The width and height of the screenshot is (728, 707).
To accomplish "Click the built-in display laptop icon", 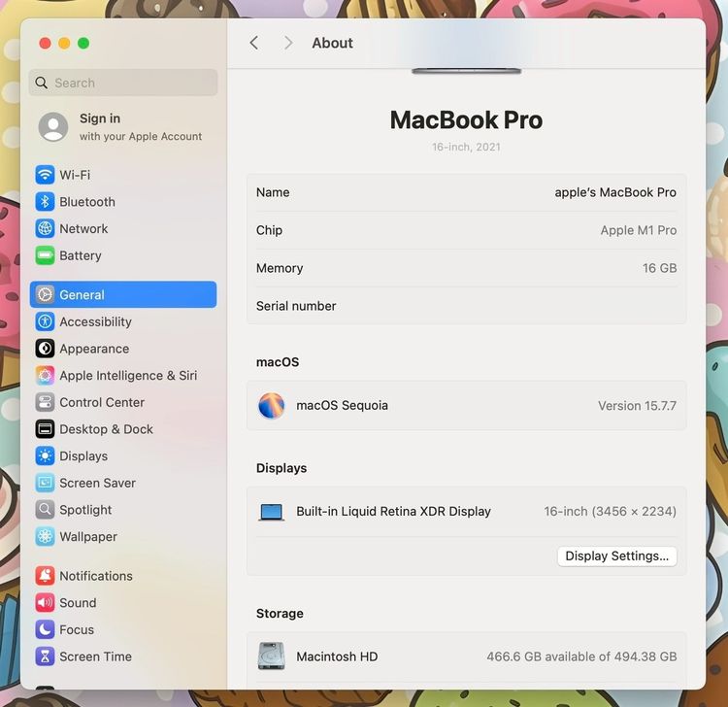I will 271,513.
